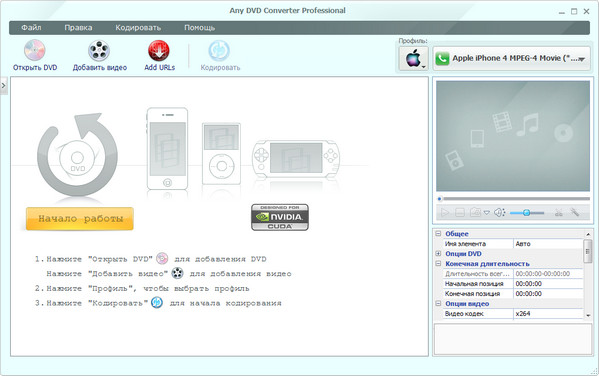This screenshot has height=376, width=599.
Task: Click the film reel icon in instructions
Action: [177, 273]
